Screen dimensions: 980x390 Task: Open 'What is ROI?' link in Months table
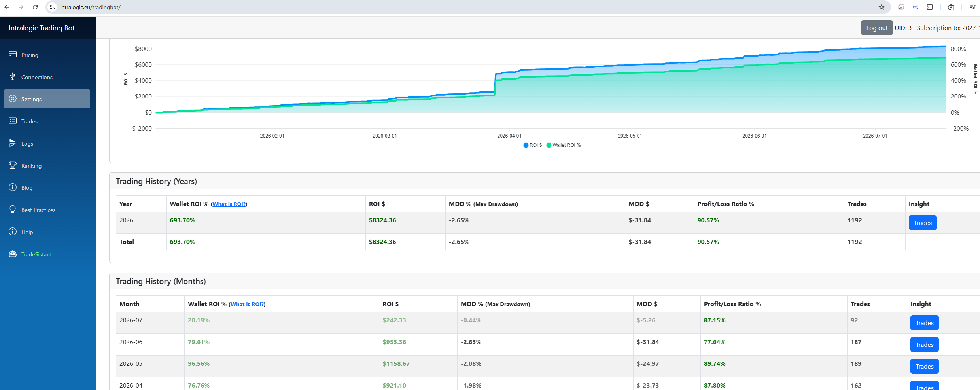247,304
